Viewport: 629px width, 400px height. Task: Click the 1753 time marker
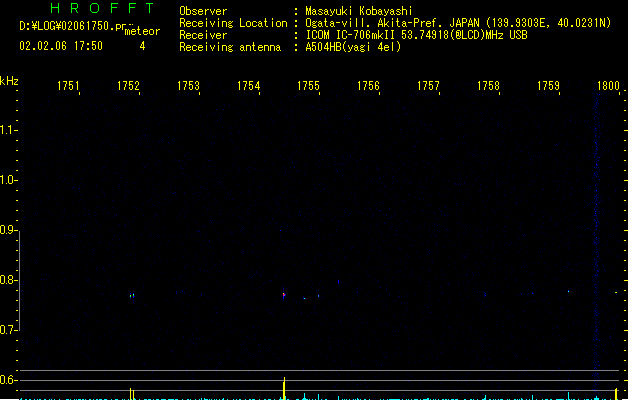click(x=188, y=86)
